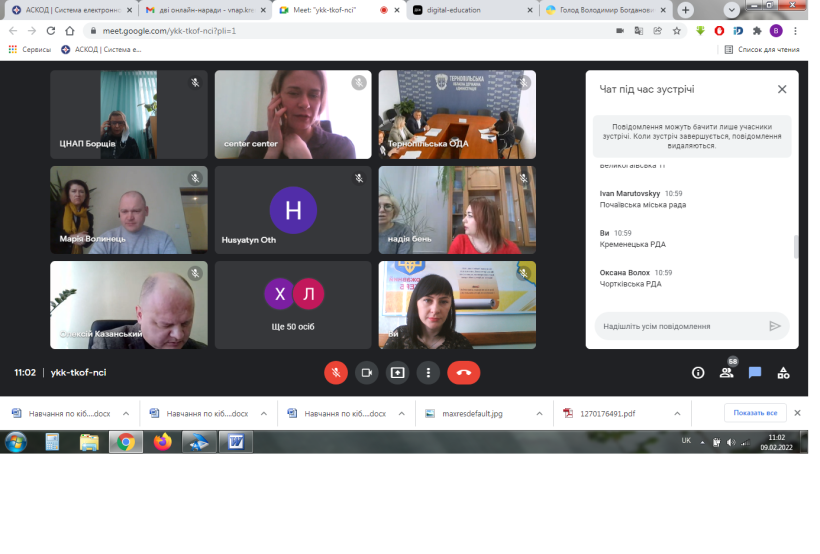Click Показать все downloads button

755,413
